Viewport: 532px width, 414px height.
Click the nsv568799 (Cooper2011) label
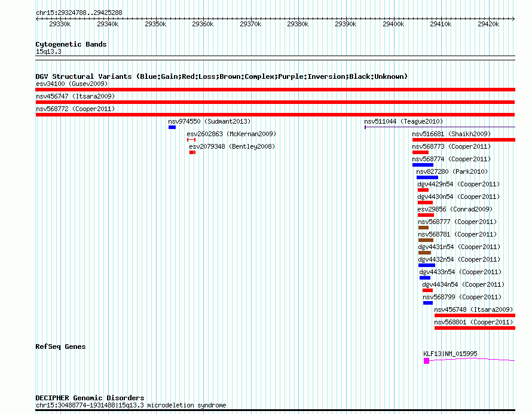pos(462,297)
